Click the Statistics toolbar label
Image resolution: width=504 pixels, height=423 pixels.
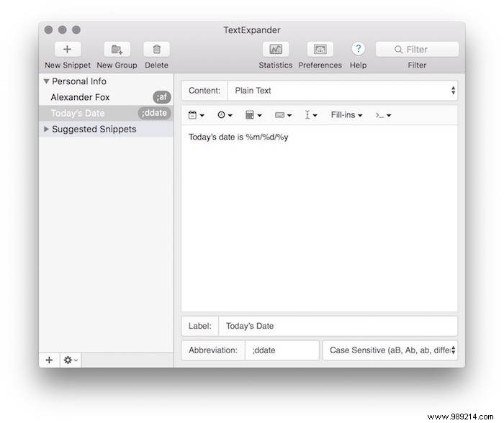coord(276,65)
